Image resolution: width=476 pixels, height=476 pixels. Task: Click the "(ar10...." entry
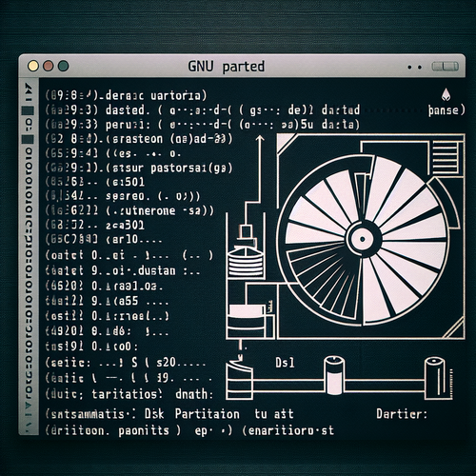pyautogui.click(x=134, y=240)
